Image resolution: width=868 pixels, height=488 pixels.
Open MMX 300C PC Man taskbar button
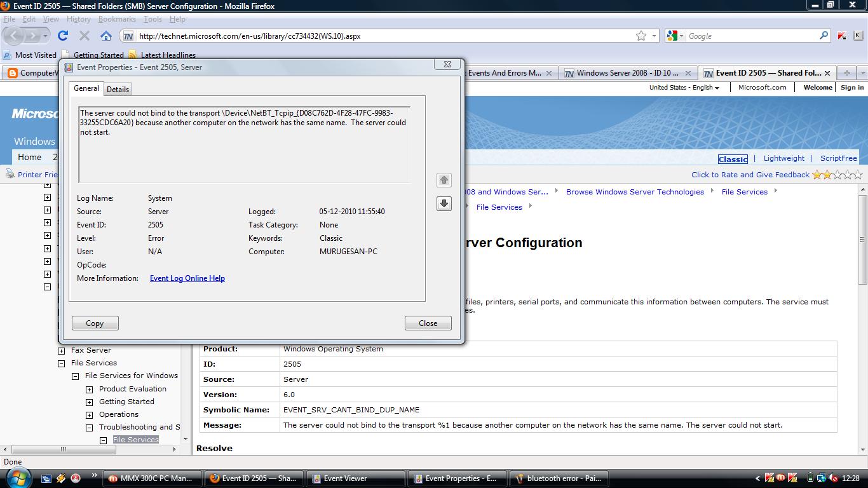point(153,478)
